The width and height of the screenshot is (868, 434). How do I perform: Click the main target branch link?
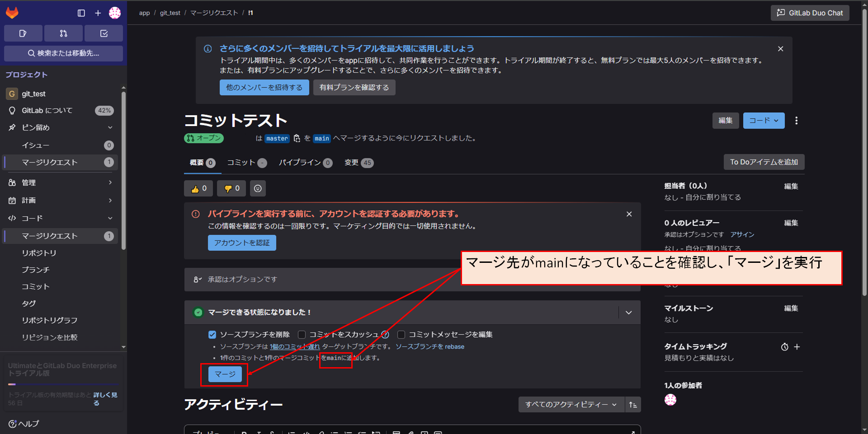[322, 139]
